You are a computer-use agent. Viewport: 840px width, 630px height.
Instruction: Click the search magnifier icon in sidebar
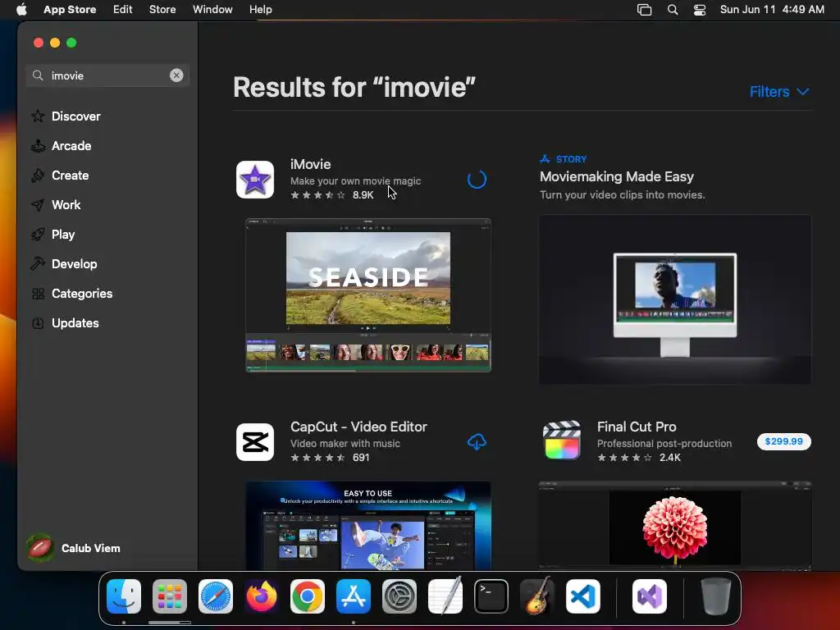(x=38, y=75)
